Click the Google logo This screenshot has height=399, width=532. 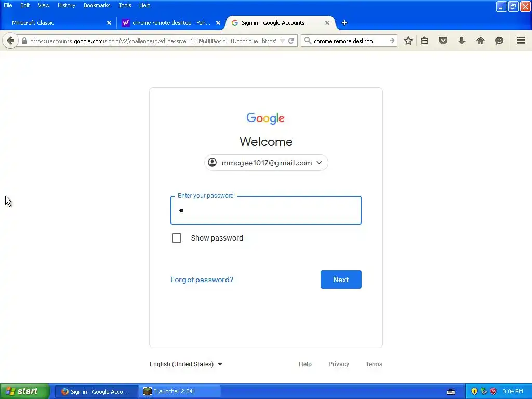(265, 118)
